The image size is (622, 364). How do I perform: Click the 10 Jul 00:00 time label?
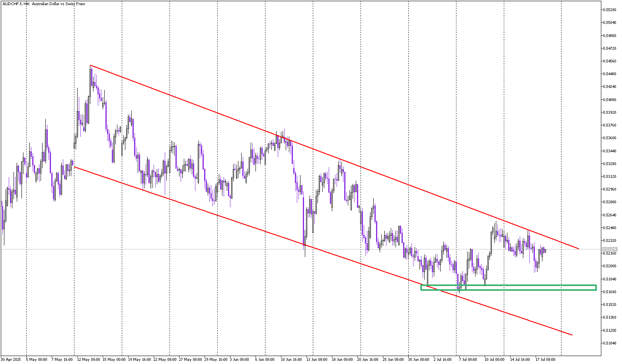click(495, 360)
